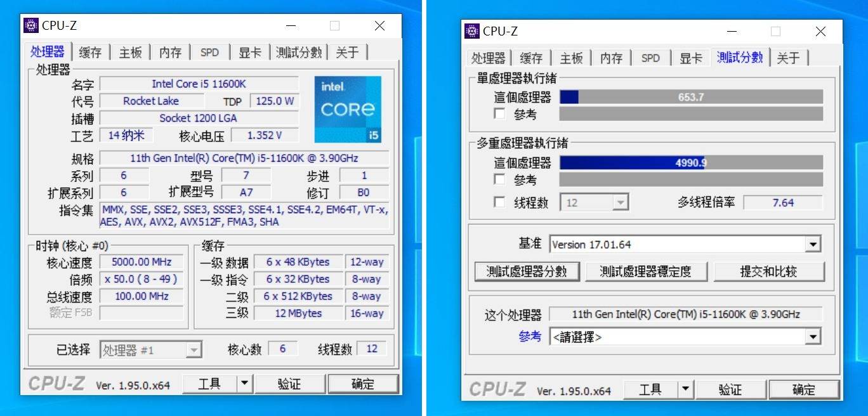This screenshot has height=416, width=868.
Task: Click the Socket 1200 LGA field
Action: point(199,118)
